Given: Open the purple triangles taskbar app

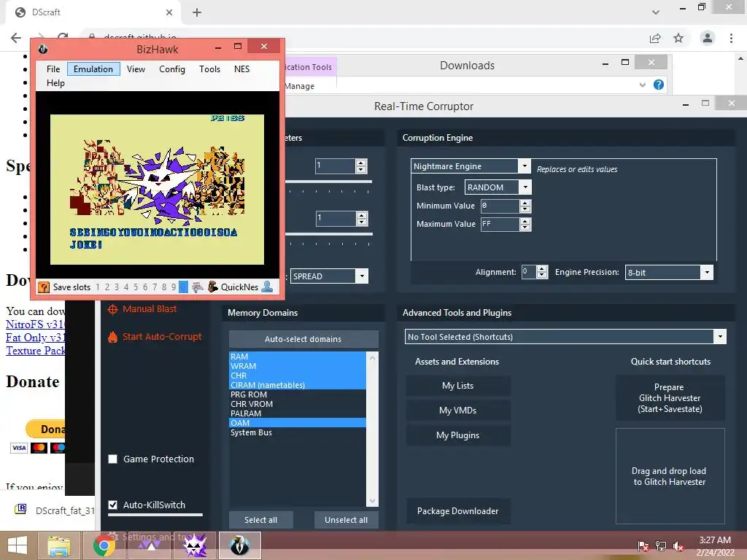Looking at the screenshot, I should tap(149, 545).
